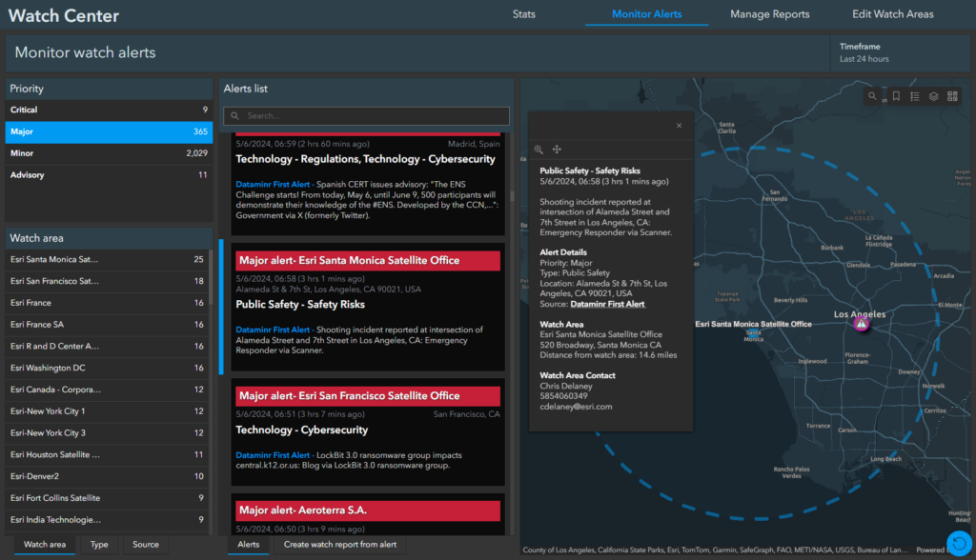This screenshot has width=976, height=560.
Task: Filter by Minor priority
Action: (109, 153)
